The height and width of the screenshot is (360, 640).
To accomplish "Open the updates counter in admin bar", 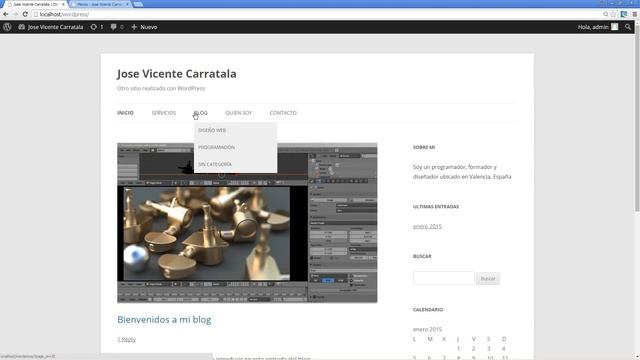I will tap(97, 27).
